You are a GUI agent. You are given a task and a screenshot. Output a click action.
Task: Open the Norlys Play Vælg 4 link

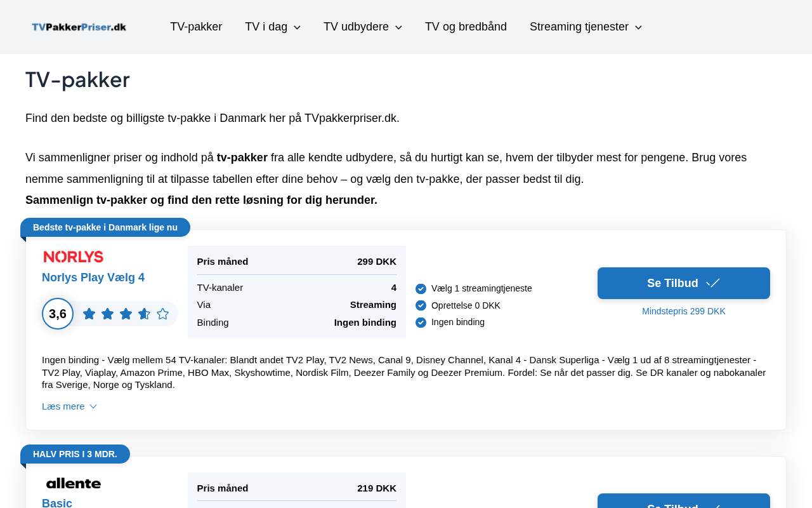tap(93, 277)
